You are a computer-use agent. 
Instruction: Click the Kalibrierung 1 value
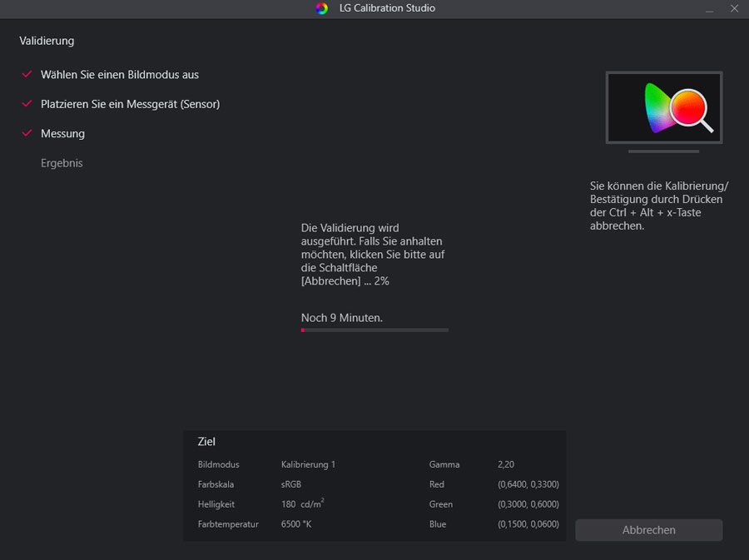308,464
